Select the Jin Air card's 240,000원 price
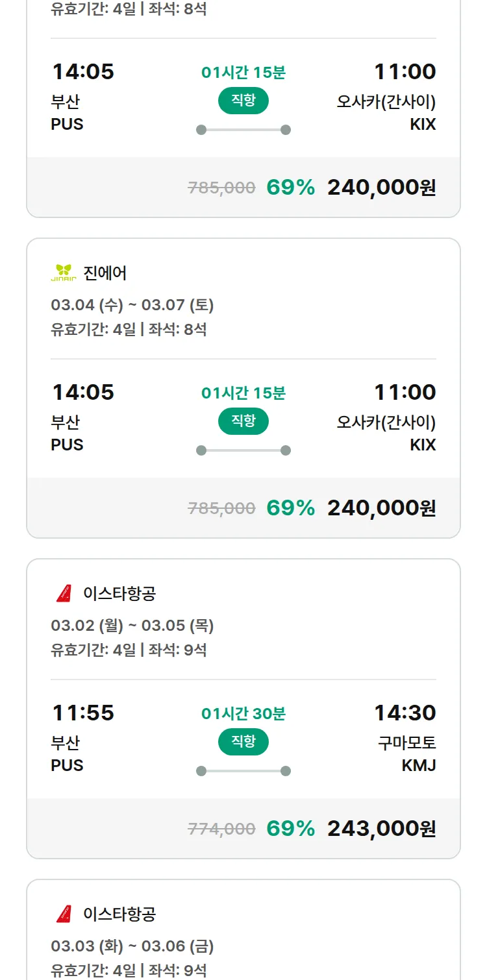 (x=381, y=508)
